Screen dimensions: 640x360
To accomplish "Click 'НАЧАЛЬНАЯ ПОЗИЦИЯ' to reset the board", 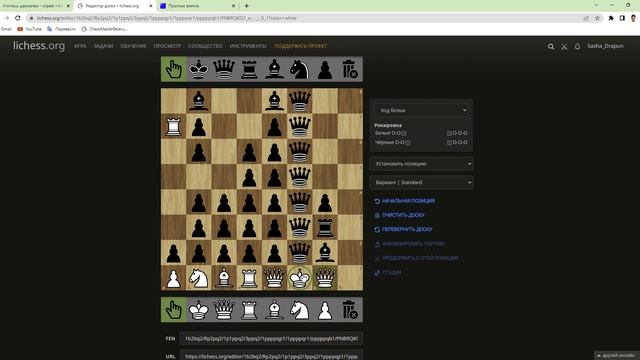I will point(404,201).
